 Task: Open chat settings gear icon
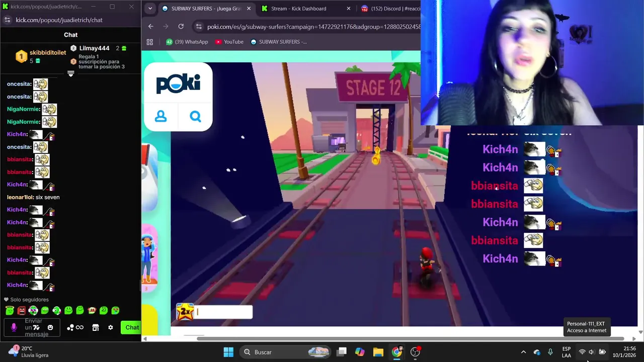click(111, 327)
